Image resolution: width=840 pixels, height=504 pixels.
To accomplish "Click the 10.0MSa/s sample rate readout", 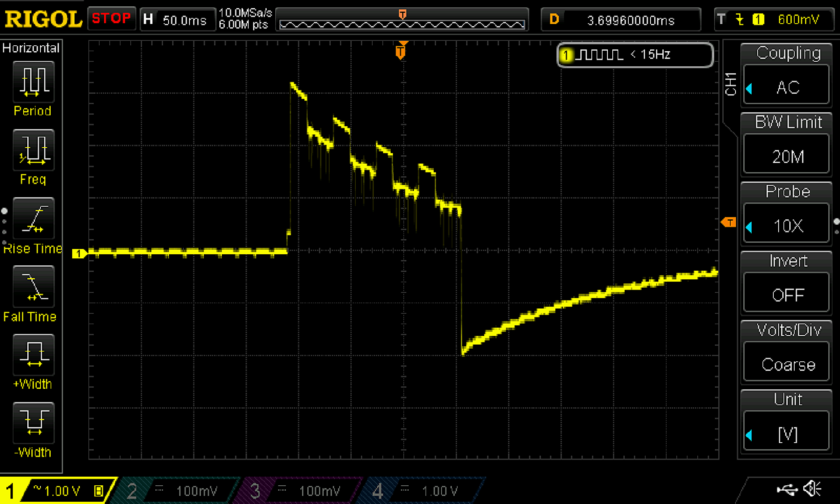I will pyautogui.click(x=245, y=13).
